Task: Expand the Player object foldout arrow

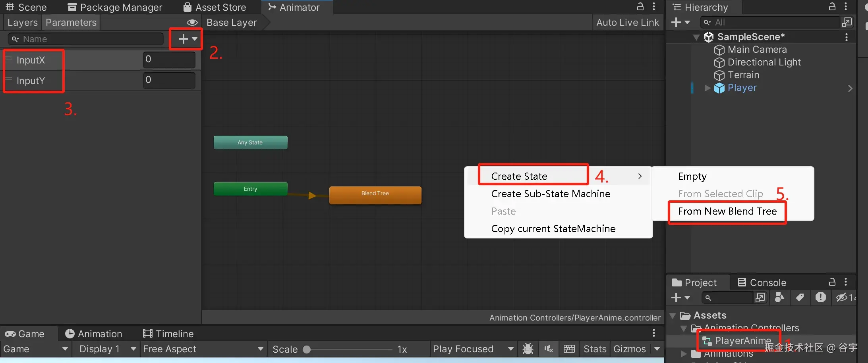Action: point(707,88)
